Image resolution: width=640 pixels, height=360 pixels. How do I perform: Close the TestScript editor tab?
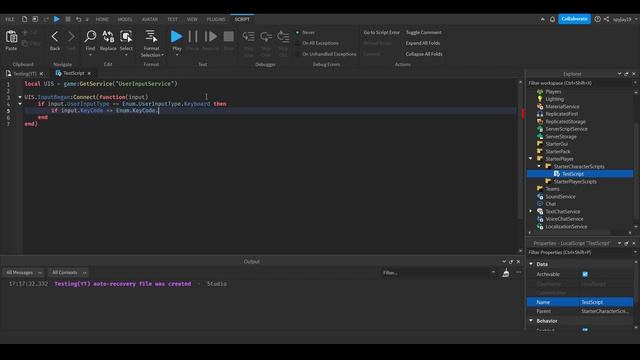pos(89,73)
